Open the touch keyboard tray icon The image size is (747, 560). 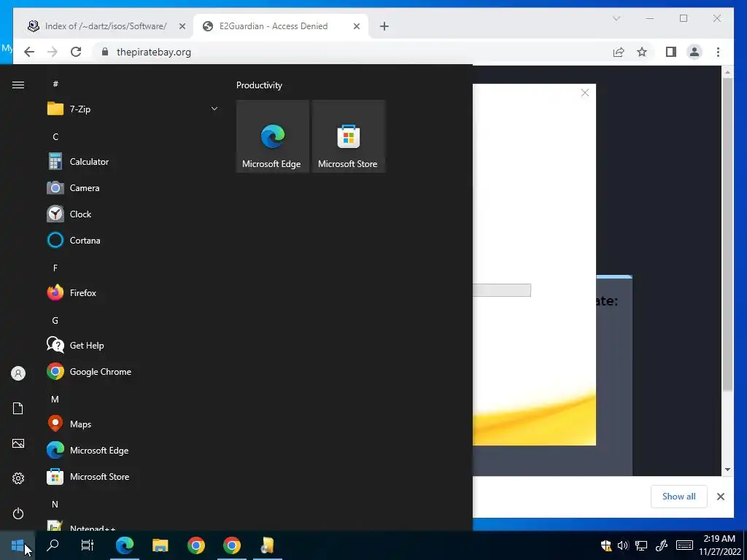point(684,545)
